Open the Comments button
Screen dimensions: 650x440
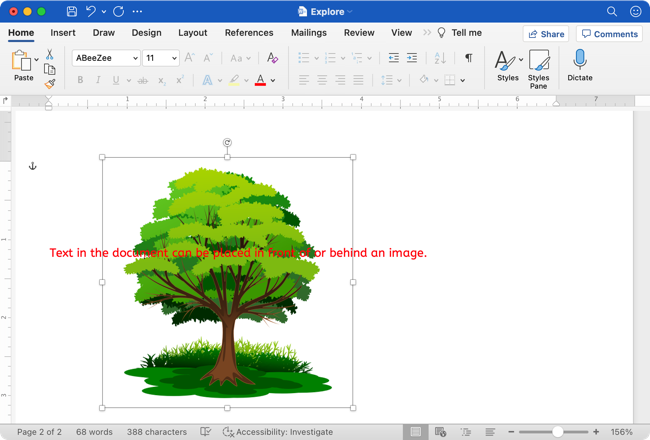(x=609, y=34)
